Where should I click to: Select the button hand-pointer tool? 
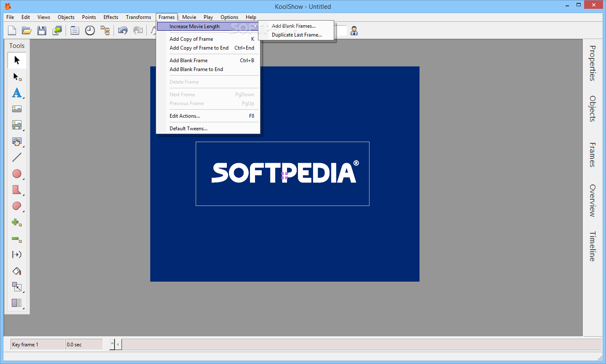[17, 141]
